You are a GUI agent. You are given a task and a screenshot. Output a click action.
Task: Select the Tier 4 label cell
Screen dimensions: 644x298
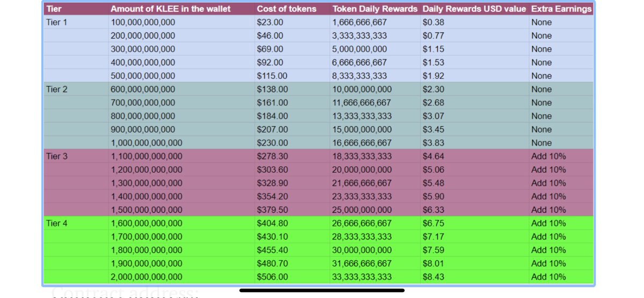(57, 223)
